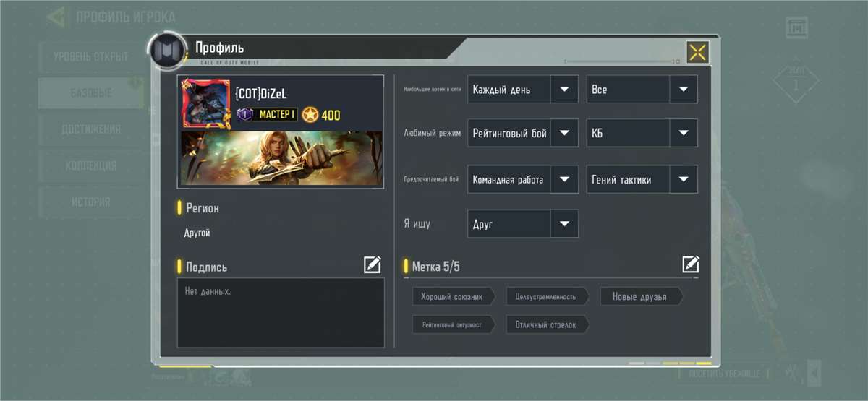Click the Другой region value
868x401 pixels.
pyautogui.click(x=197, y=233)
